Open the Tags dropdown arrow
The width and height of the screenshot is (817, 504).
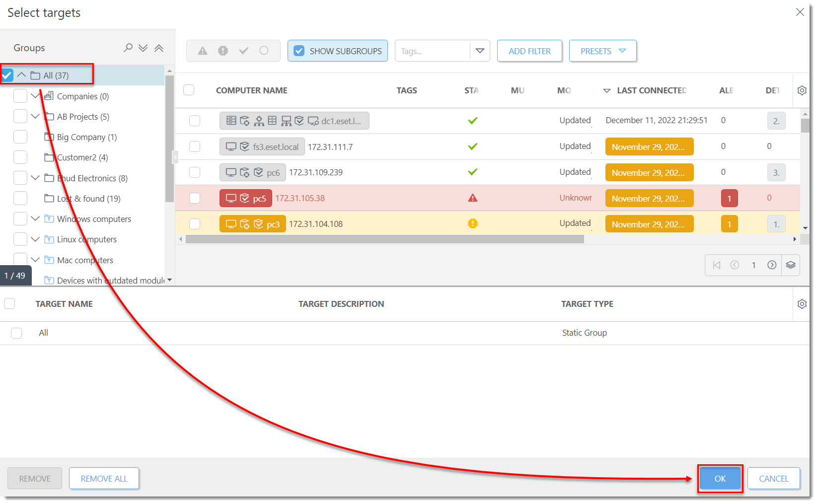pos(480,51)
